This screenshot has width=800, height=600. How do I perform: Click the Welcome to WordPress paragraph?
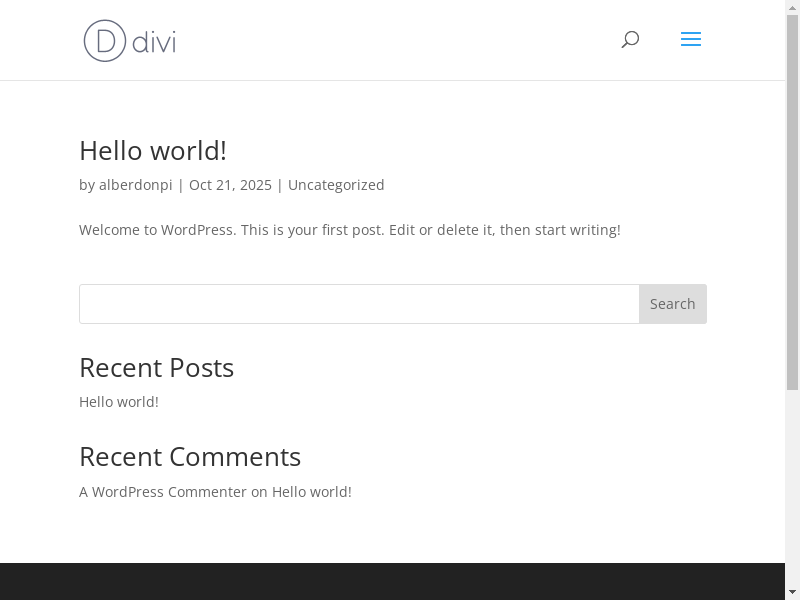pos(350,230)
